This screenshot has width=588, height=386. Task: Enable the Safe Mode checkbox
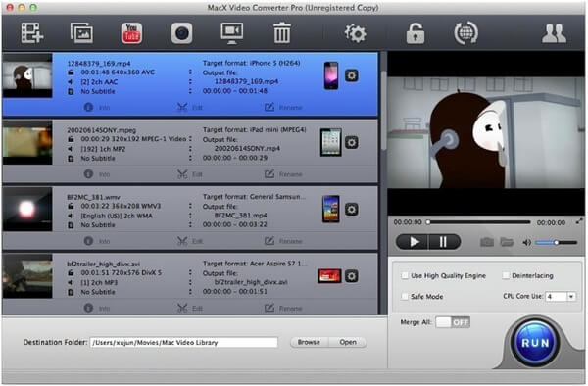coord(405,297)
